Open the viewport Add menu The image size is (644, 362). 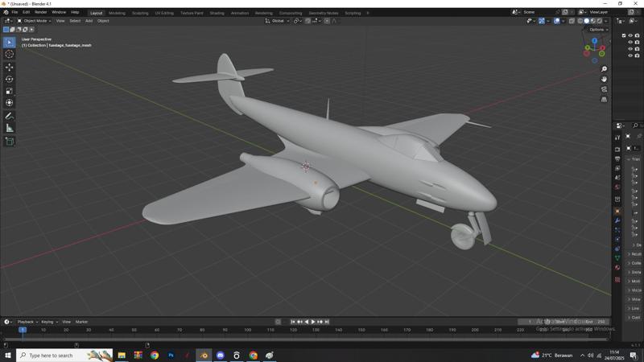(x=89, y=21)
